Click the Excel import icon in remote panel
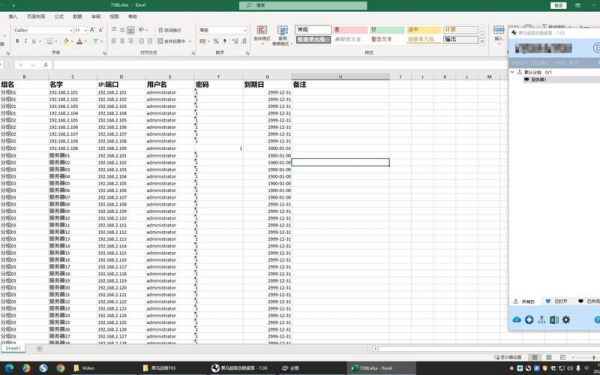Image resolution: width=600 pixels, height=375 pixels. click(x=554, y=320)
